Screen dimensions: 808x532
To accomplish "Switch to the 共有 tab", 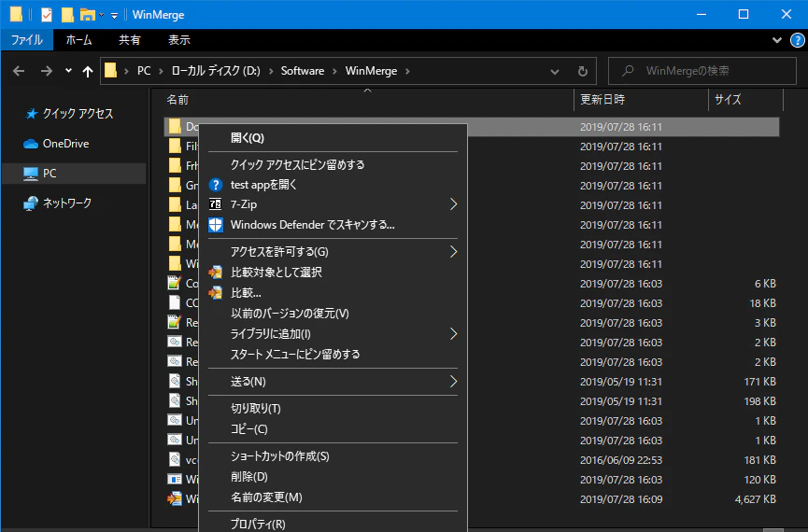I will (129, 39).
